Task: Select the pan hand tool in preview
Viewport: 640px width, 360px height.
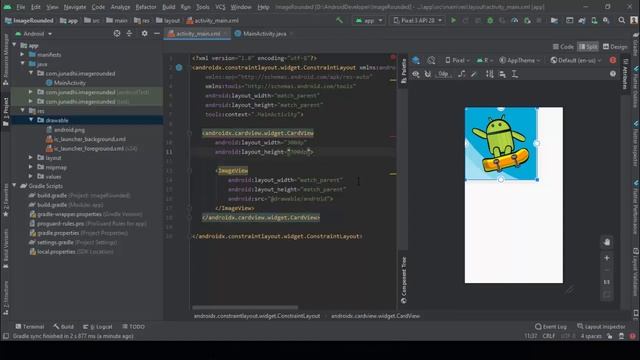Action: [607, 242]
